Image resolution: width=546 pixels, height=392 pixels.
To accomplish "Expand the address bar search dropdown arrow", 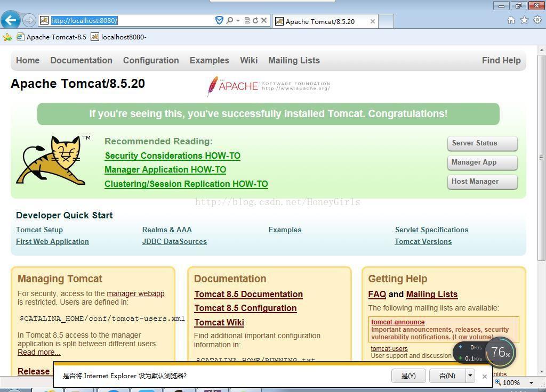I will pyautogui.click(x=237, y=21).
